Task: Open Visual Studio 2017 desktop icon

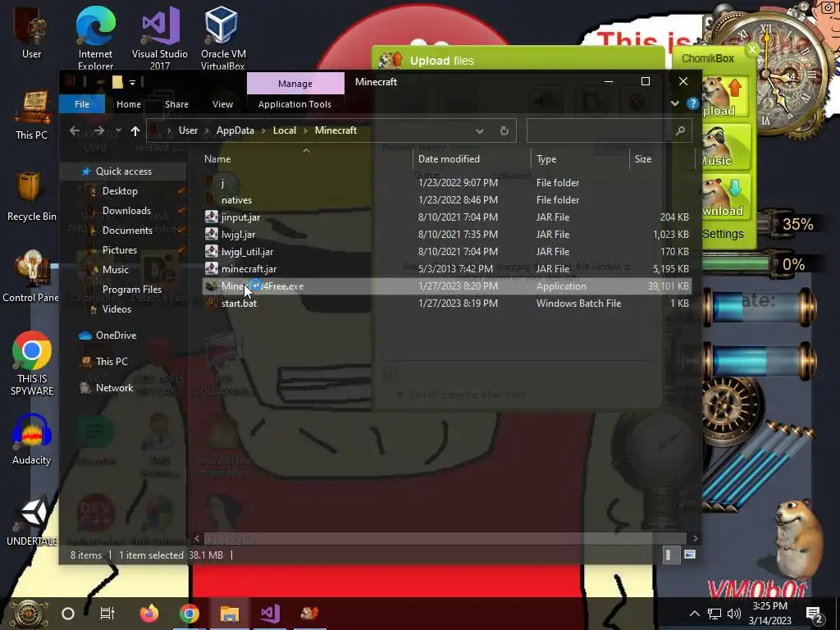Action: click(x=160, y=36)
